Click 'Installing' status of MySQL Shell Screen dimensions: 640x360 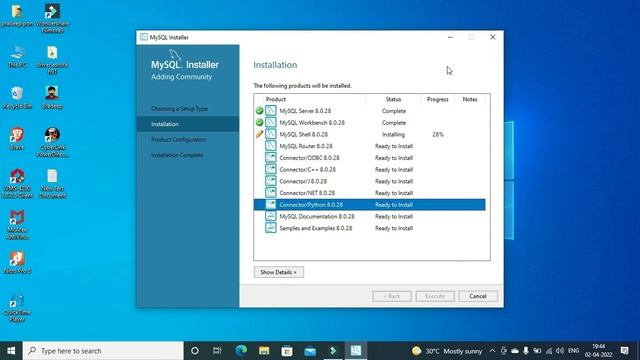pyautogui.click(x=393, y=134)
